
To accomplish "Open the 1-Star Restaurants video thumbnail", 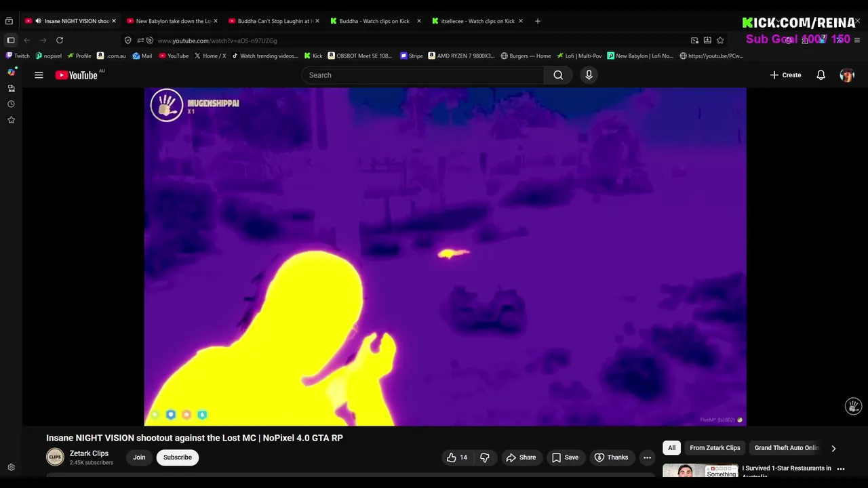I will pos(700,472).
